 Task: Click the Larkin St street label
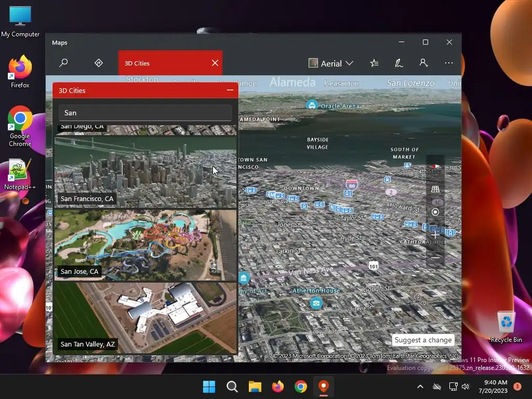click(x=288, y=251)
